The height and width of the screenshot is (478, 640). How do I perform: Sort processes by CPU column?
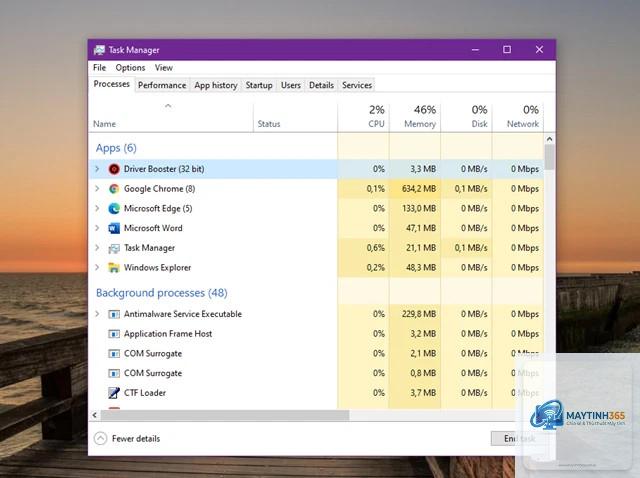364,118
